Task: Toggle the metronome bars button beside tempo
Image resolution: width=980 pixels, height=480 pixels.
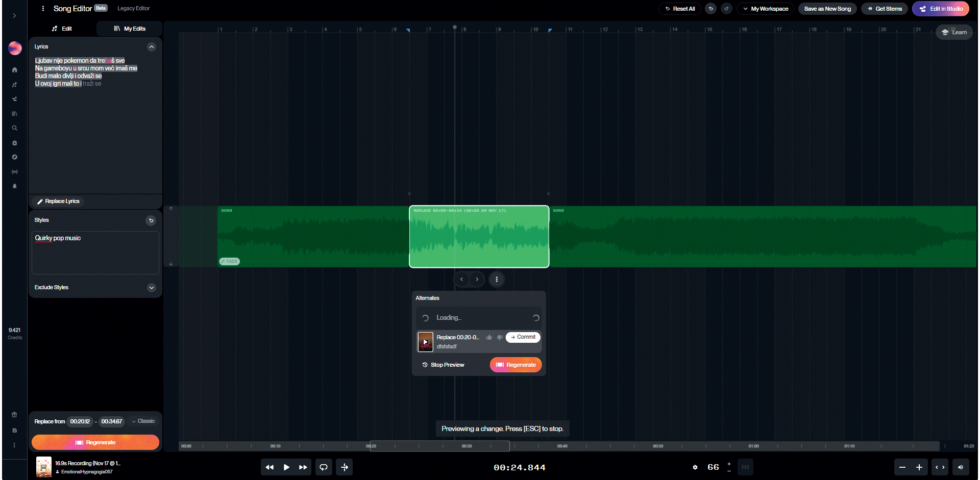Action: (x=745, y=467)
